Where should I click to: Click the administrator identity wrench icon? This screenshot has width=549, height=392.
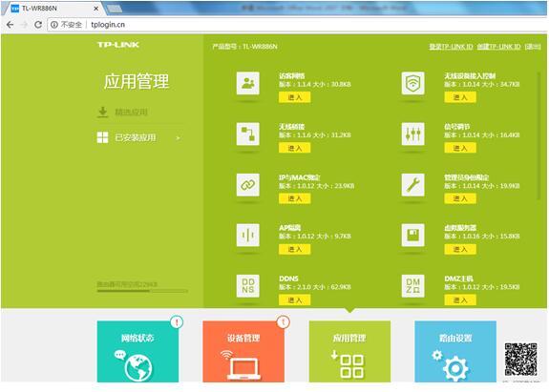pyautogui.click(x=413, y=185)
